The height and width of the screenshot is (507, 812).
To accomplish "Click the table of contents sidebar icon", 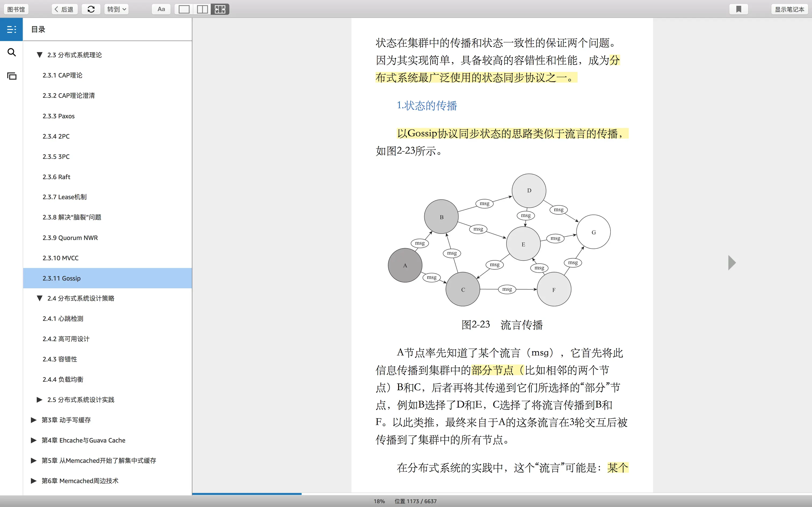I will pyautogui.click(x=11, y=30).
